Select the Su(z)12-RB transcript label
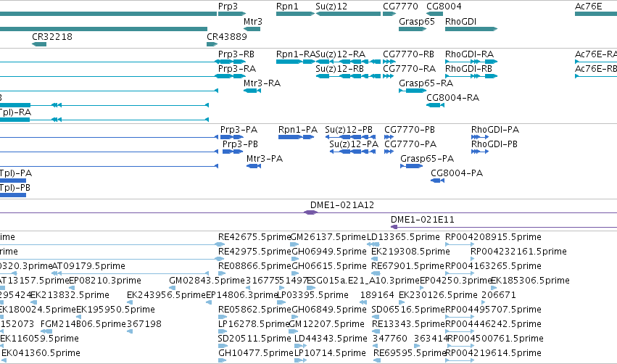Viewport: 617px width, 364px height. point(339,69)
